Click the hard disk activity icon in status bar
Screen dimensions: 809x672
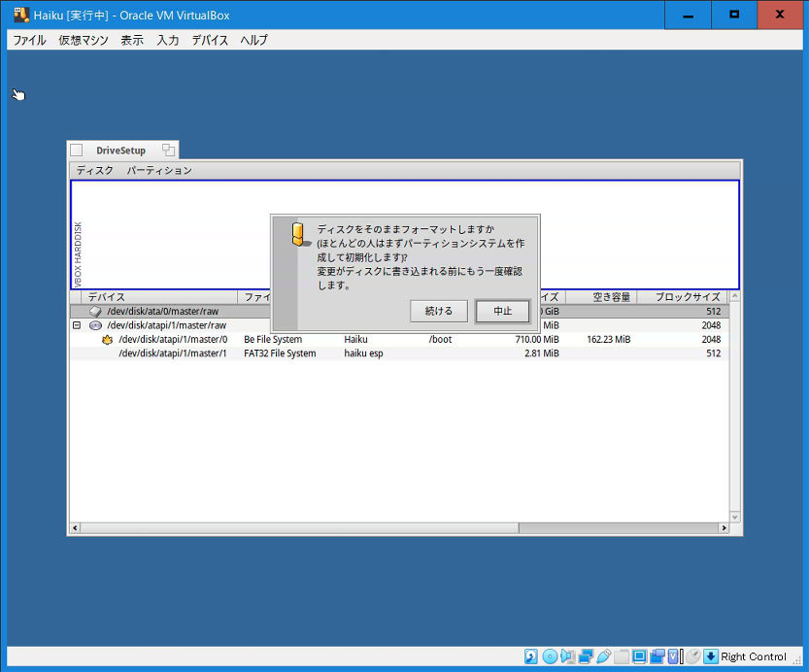click(x=531, y=656)
